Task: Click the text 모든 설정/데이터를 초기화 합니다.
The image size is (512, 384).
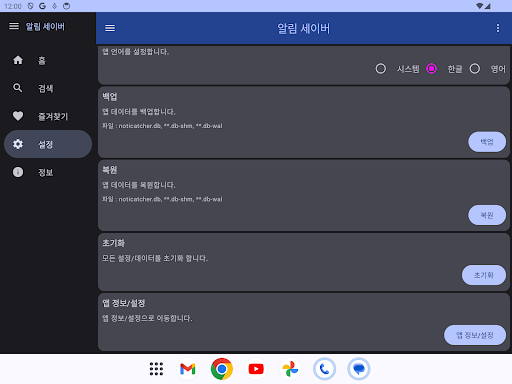Action: pos(155,258)
